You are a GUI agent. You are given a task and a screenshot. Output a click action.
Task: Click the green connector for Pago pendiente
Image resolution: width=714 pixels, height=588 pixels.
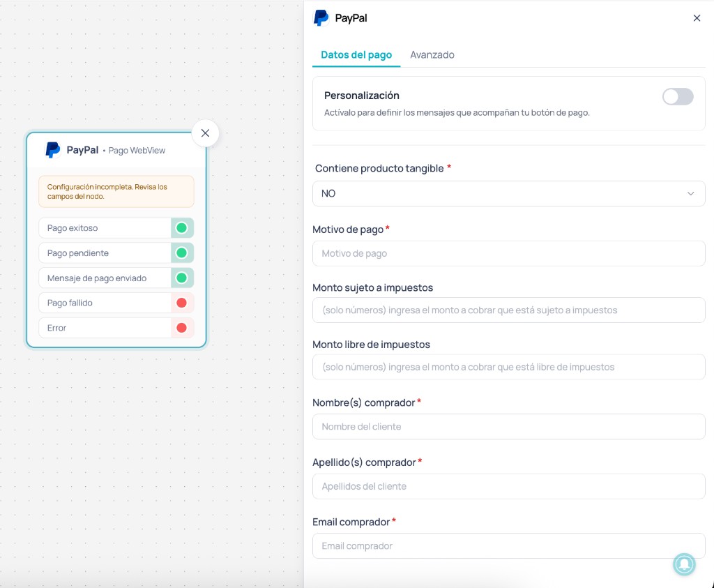182,252
